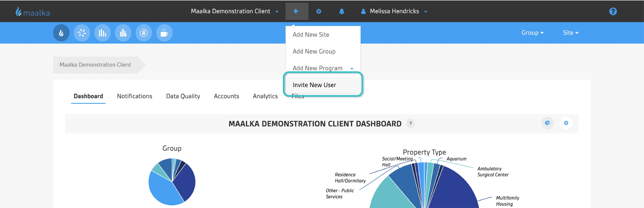
Task: Click the Multifamily Housing label
Action: coord(507,201)
